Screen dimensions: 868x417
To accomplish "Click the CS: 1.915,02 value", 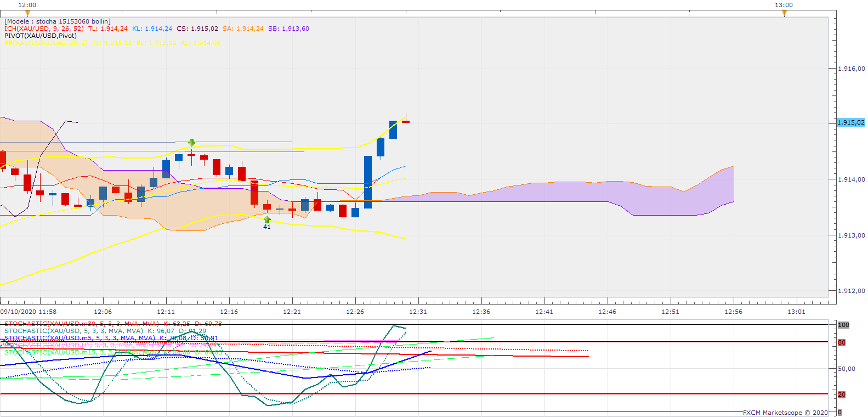I will [x=197, y=29].
